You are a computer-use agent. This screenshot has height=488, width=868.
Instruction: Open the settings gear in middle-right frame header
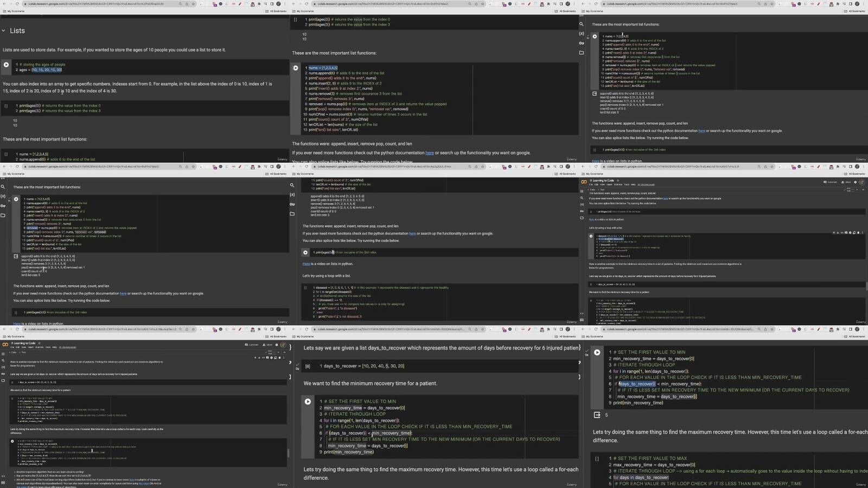(x=856, y=182)
